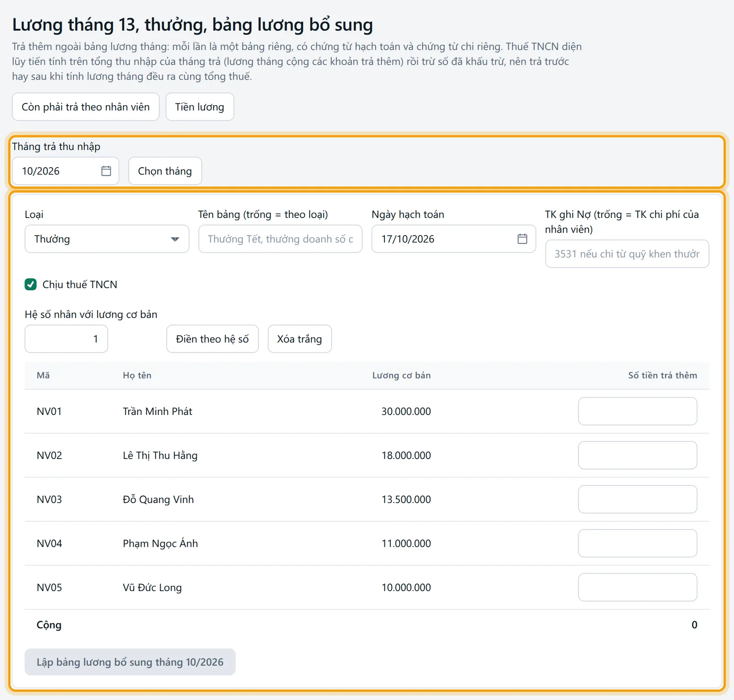Click the Xóa trắng button
The height and width of the screenshot is (700, 734).
pyautogui.click(x=300, y=339)
